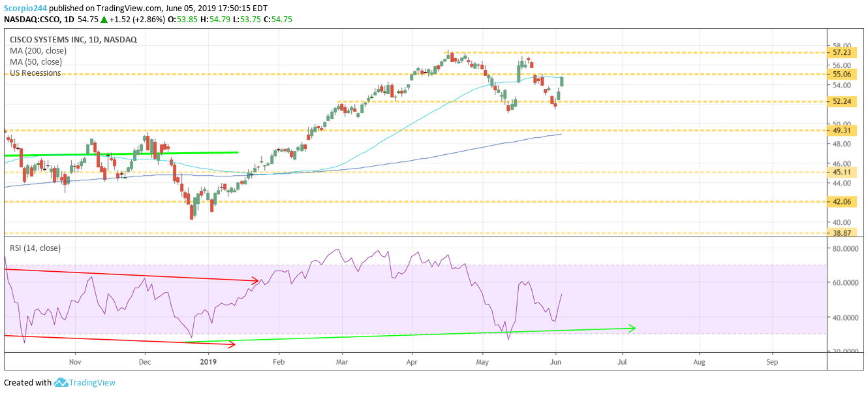Click the Jun label on the time axis
The height and width of the screenshot is (394, 868).
tap(554, 360)
